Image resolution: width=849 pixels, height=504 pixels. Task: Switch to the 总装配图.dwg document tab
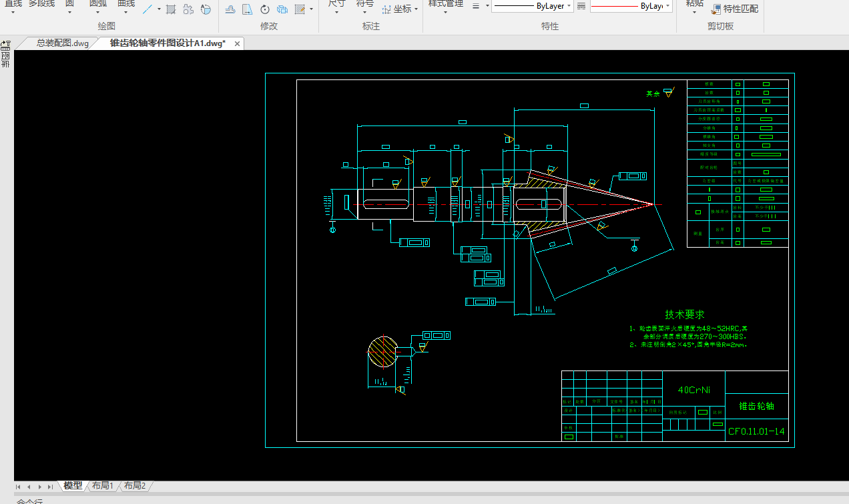(x=61, y=43)
